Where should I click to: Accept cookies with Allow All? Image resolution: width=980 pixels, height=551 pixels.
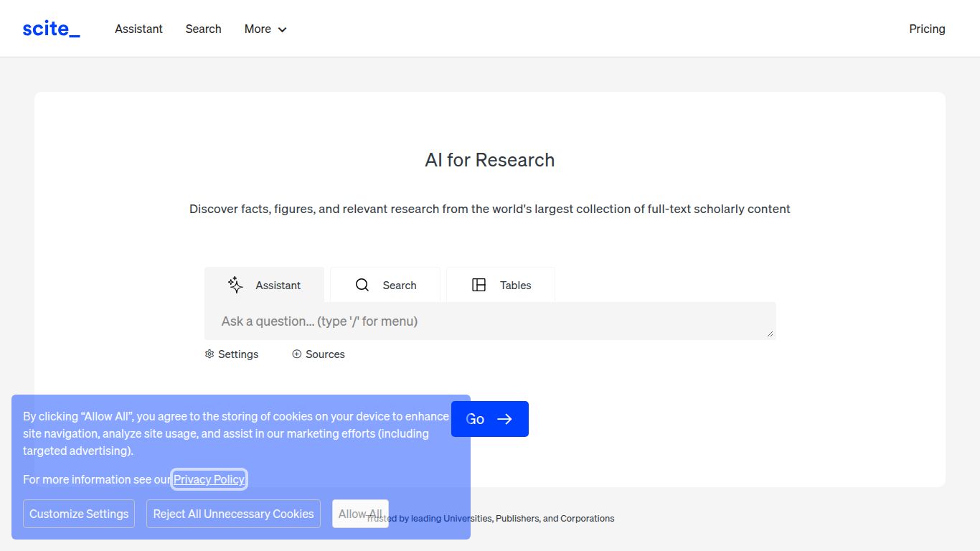[x=360, y=514]
